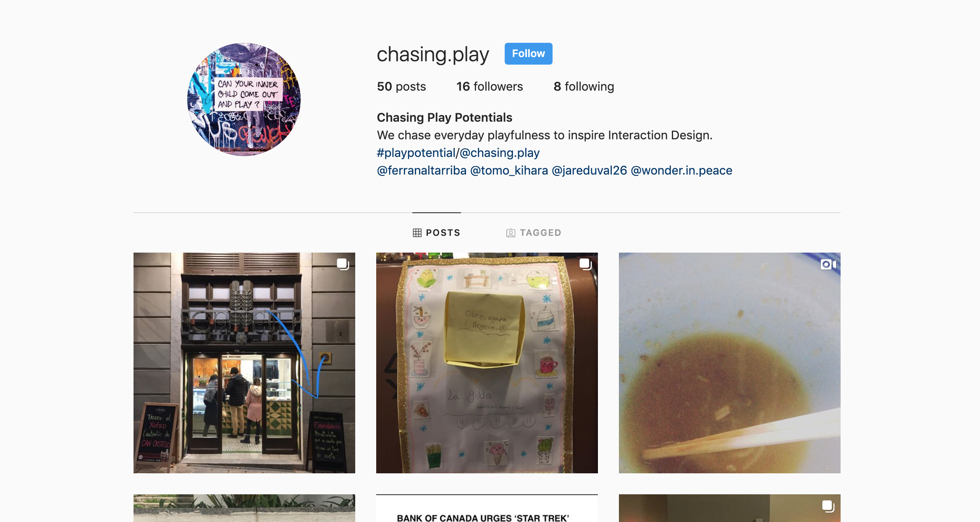Click the Tagged person icon

tap(511, 233)
